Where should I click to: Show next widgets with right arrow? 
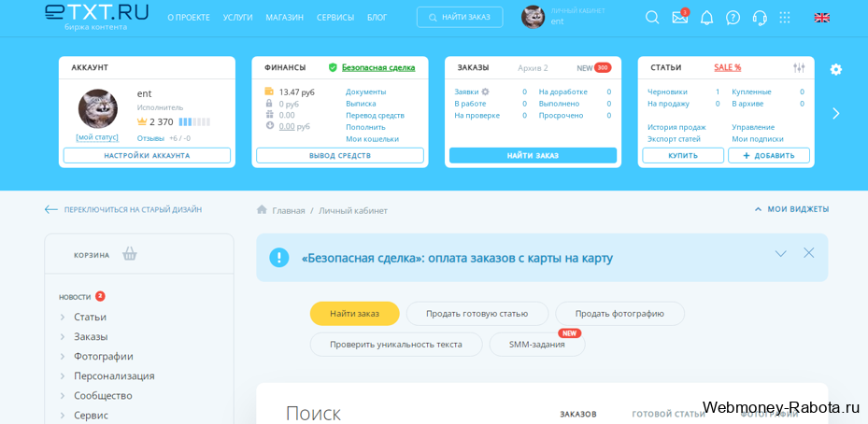836,114
